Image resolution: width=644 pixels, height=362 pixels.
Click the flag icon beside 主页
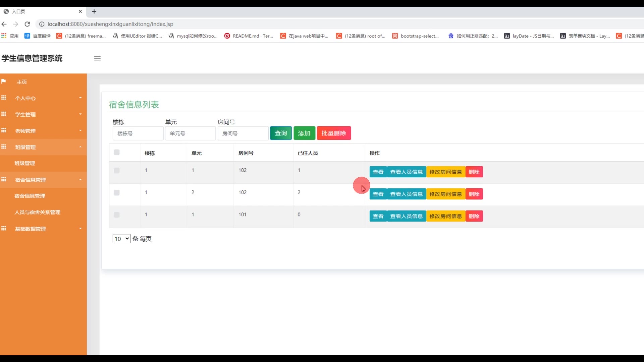tap(4, 81)
